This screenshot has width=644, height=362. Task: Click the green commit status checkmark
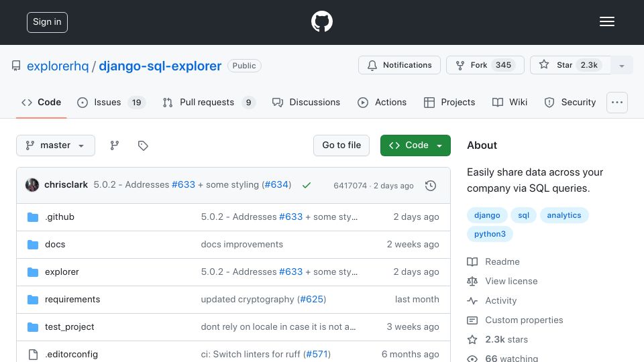307,186
